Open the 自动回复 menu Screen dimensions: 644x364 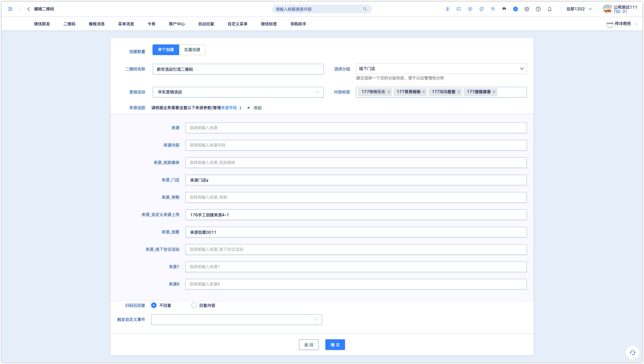206,24
